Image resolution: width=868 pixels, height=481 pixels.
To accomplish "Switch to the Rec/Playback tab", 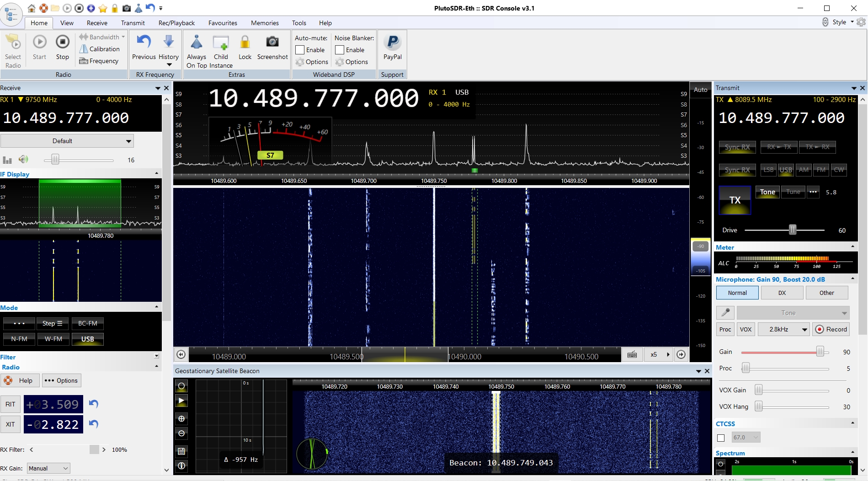I will click(176, 23).
